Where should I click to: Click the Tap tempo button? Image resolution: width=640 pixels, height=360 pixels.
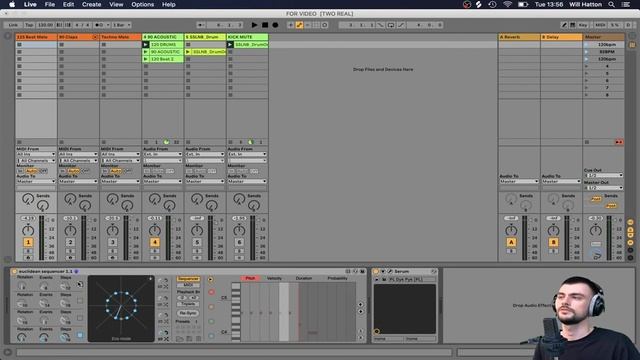click(x=29, y=25)
